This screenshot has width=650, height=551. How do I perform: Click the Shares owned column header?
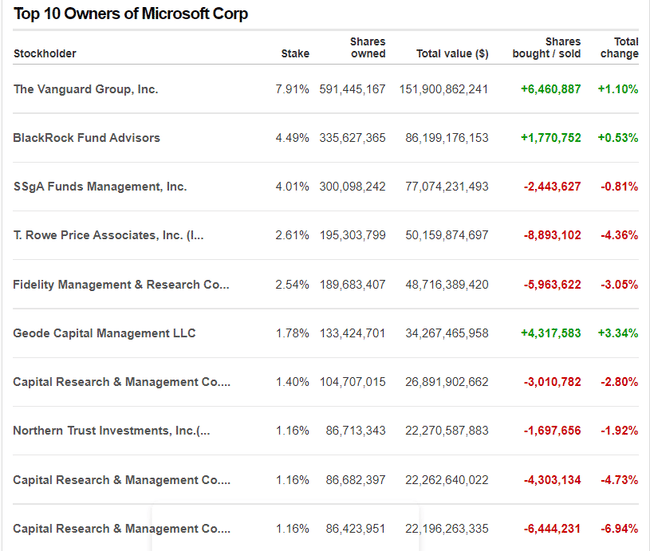pyautogui.click(x=367, y=48)
